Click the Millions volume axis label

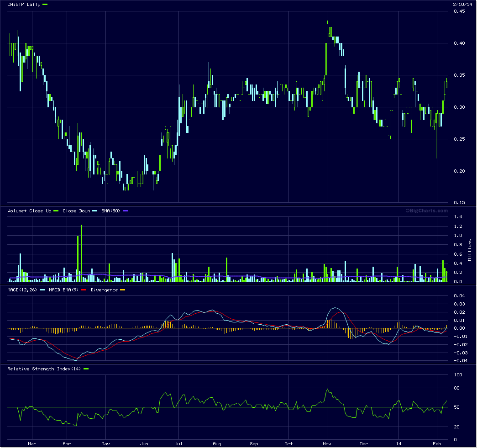point(470,249)
